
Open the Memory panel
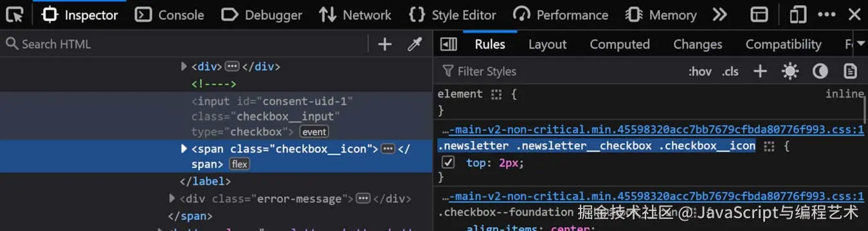[x=662, y=15]
